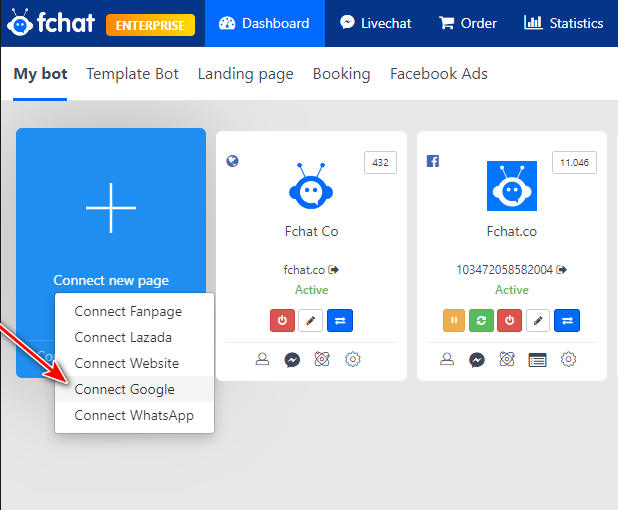Choose Connect WhatsApp from menu
Screen dimensions: 618x510
coord(134,415)
